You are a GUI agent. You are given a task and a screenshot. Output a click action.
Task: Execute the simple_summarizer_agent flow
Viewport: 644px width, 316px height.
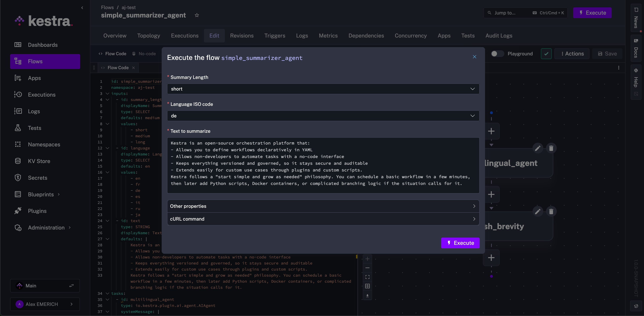460,243
